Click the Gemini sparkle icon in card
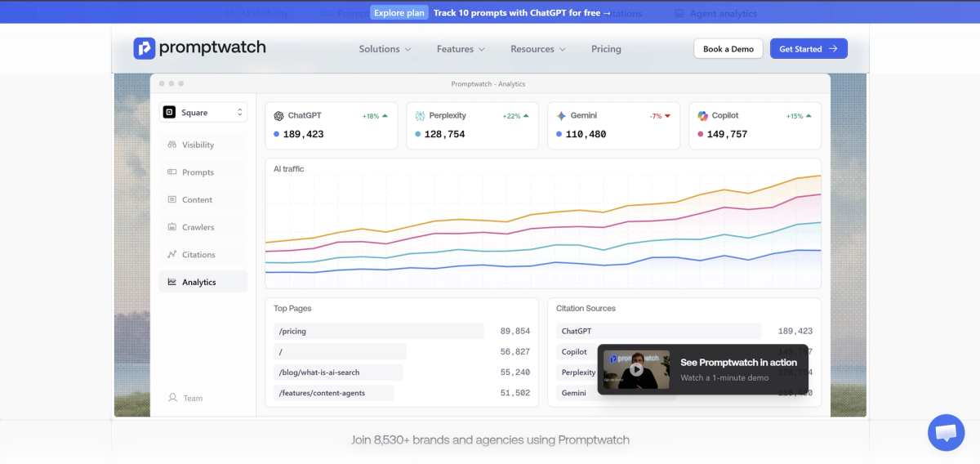The image size is (980, 464). coord(562,116)
